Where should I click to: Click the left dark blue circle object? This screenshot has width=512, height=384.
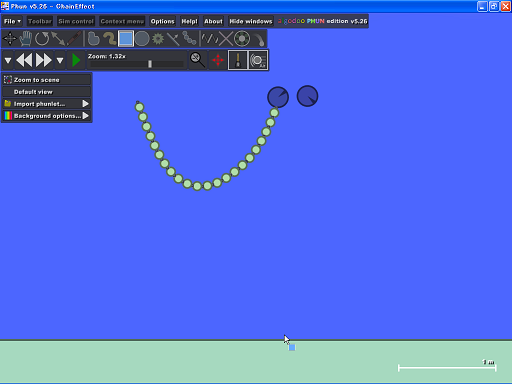click(278, 97)
